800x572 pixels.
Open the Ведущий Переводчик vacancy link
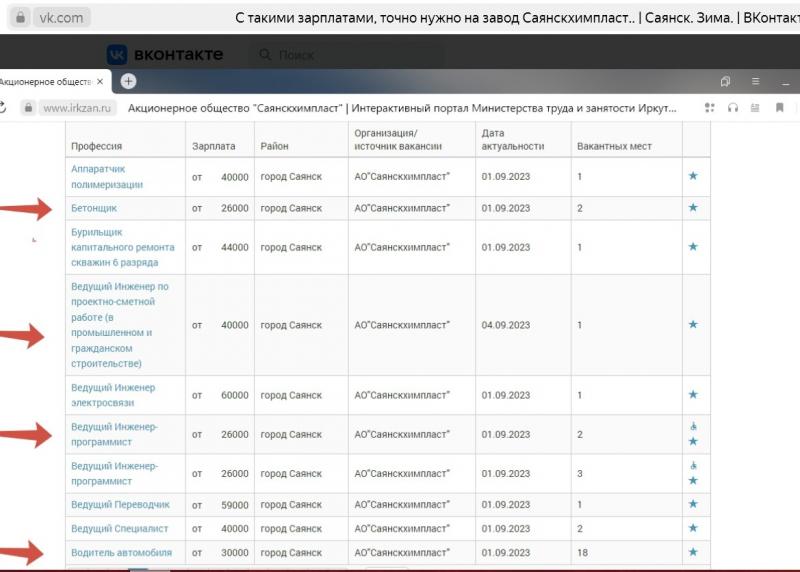(x=120, y=505)
